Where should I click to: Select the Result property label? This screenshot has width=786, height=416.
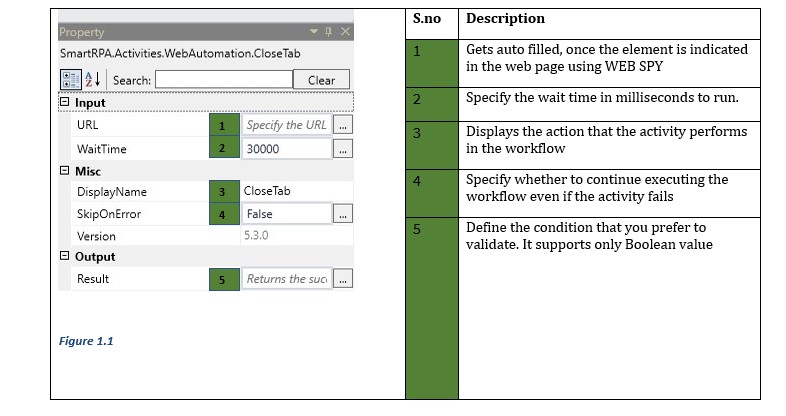(x=93, y=279)
